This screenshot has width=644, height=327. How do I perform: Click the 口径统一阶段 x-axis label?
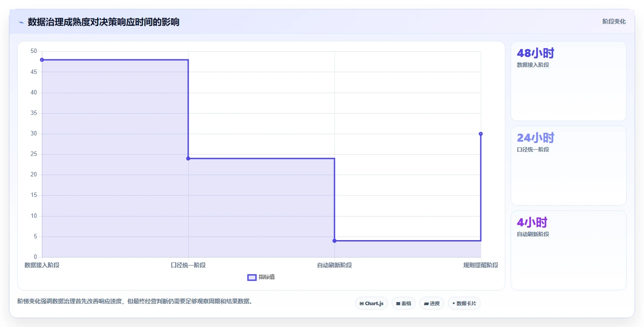(188, 265)
